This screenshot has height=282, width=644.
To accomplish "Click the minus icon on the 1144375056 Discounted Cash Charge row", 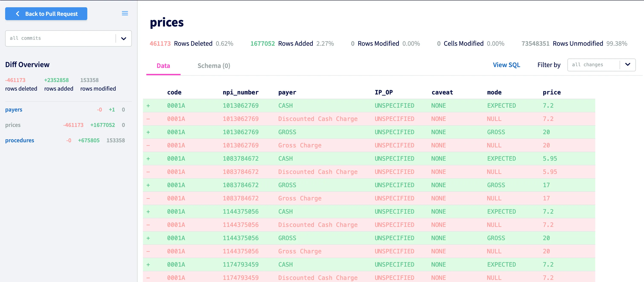I will (x=148, y=225).
